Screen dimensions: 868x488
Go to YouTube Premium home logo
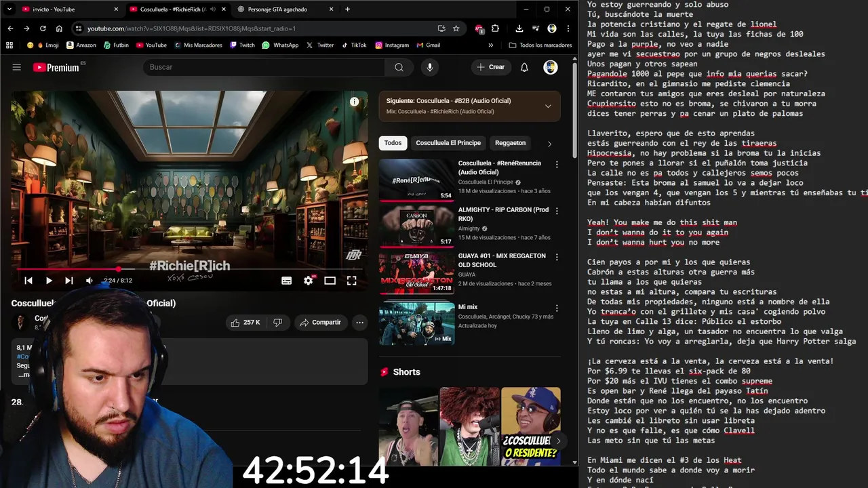[57, 67]
